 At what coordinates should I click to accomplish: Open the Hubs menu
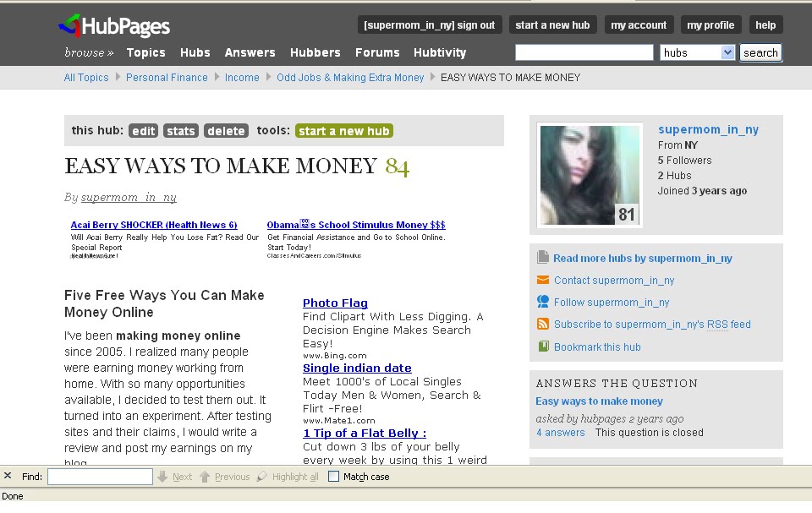[195, 52]
